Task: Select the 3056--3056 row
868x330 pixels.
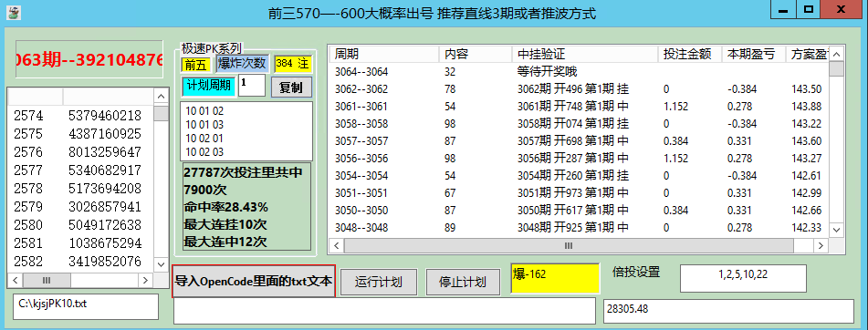Action: click(x=579, y=158)
